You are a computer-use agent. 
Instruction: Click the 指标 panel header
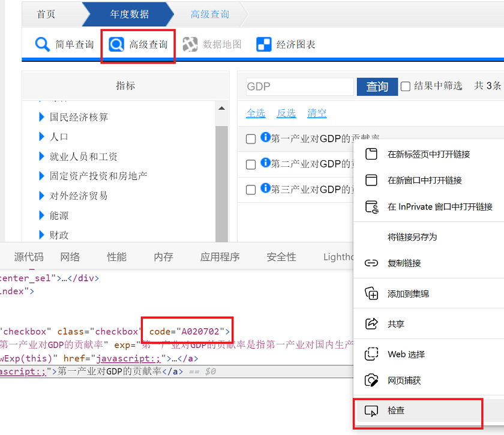(125, 86)
